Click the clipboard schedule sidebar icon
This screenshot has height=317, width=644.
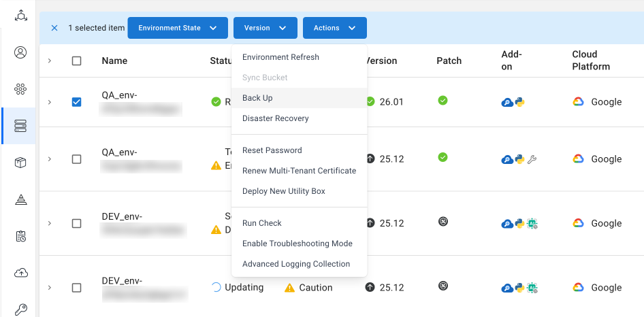[x=20, y=236]
